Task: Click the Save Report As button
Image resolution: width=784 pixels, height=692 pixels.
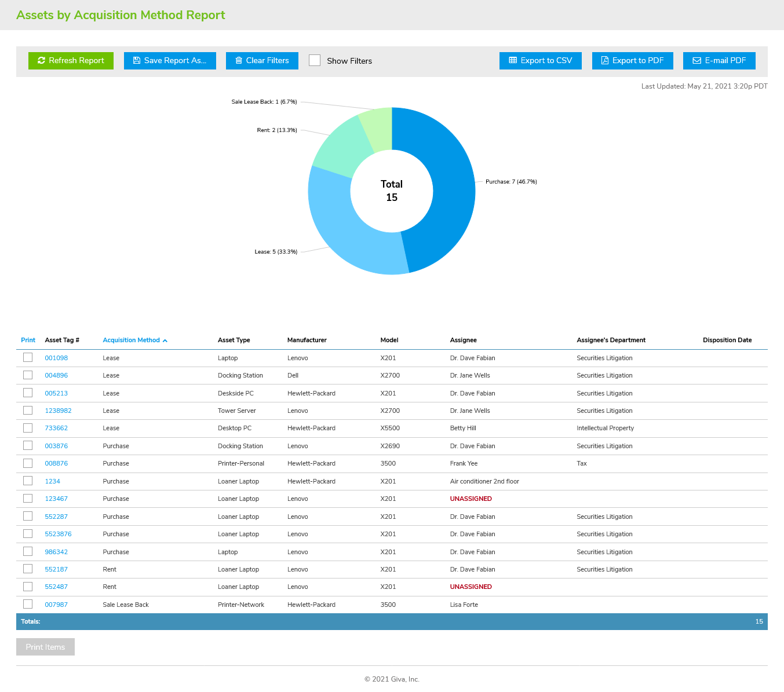Action: (170, 60)
